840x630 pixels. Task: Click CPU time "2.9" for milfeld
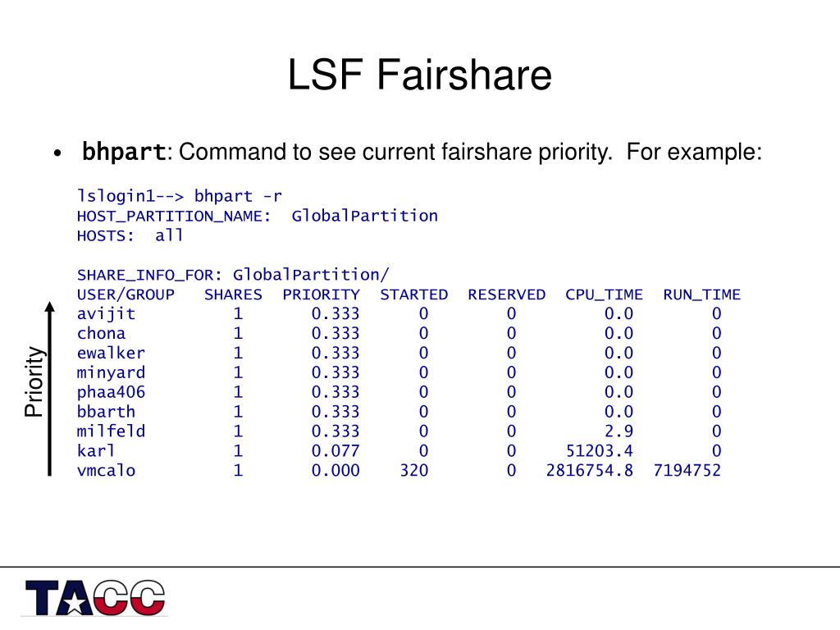tap(619, 431)
